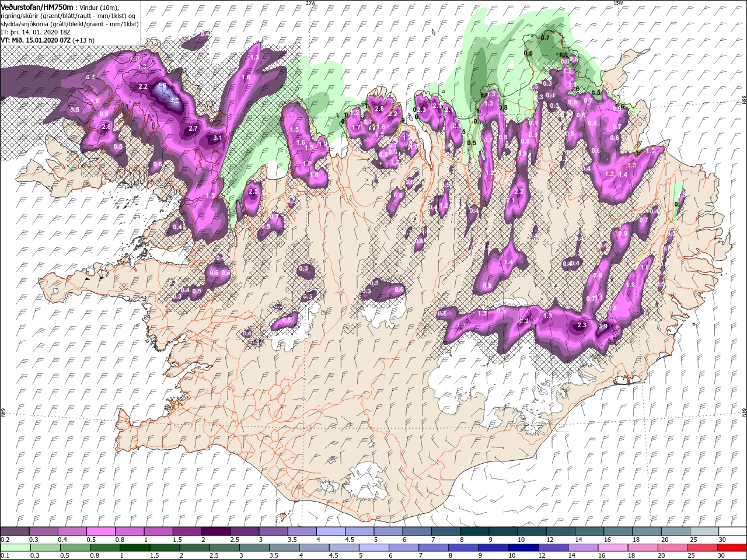This screenshot has width=747, height=560.
Task: Click the 3.1 snowfall value on map
Action: click(218, 138)
